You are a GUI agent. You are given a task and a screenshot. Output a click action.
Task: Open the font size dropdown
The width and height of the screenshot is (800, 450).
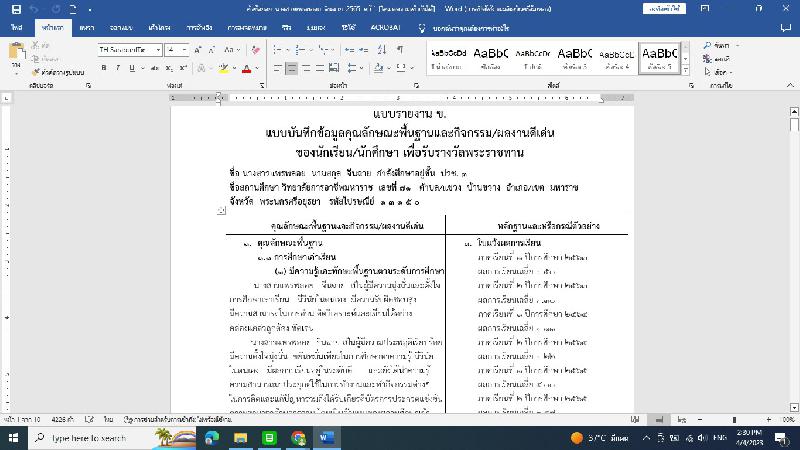point(185,49)
